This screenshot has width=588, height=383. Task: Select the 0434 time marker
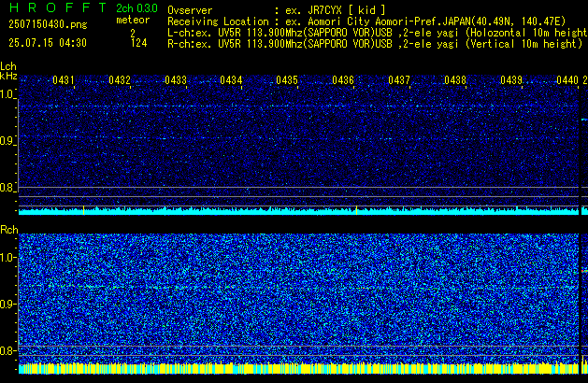pyautogui.click(x=231, y=80)
